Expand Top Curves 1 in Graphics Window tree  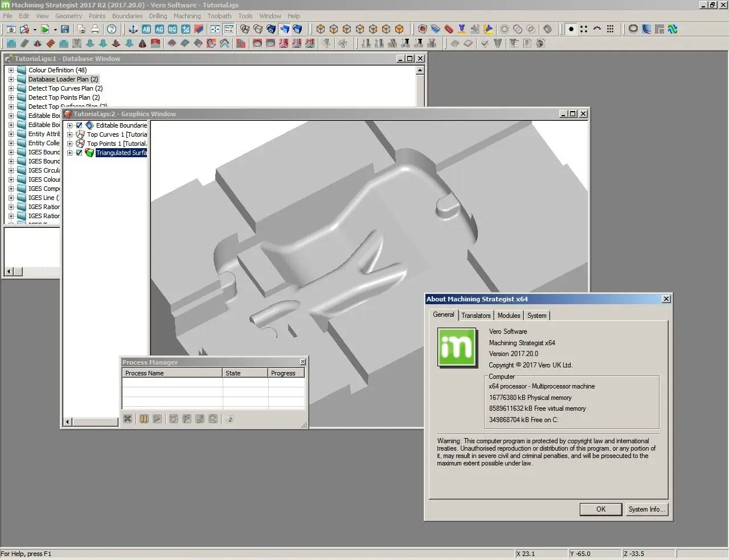point(69,134)
